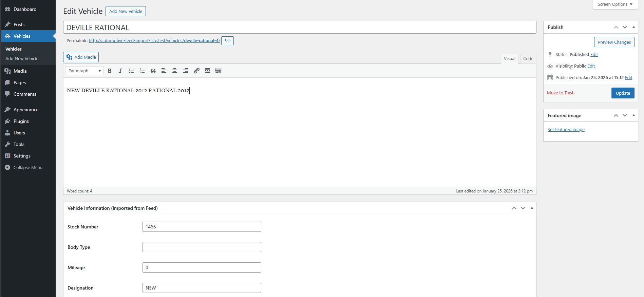
Task: Click inside the editor content text
Action: click(x=128, y=91)
